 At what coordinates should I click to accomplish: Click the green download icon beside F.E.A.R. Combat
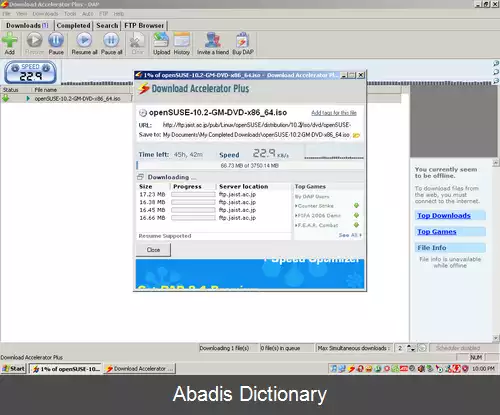coord(356,225)
